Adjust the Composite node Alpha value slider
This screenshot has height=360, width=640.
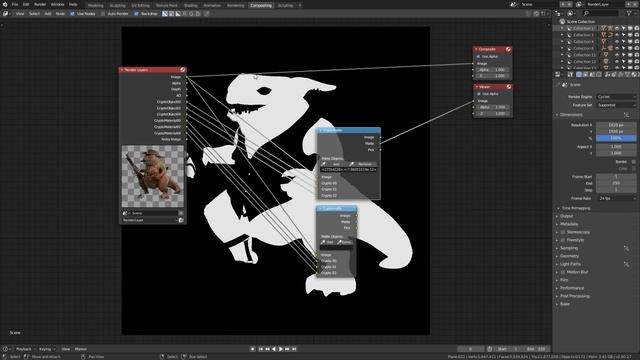492,70
